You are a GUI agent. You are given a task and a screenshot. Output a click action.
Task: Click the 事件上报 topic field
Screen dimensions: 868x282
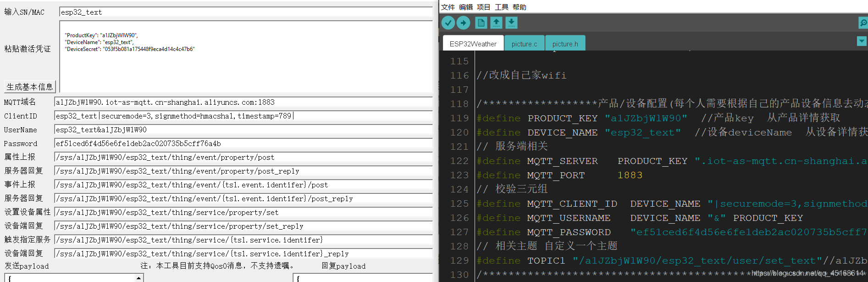coord(243,185)
